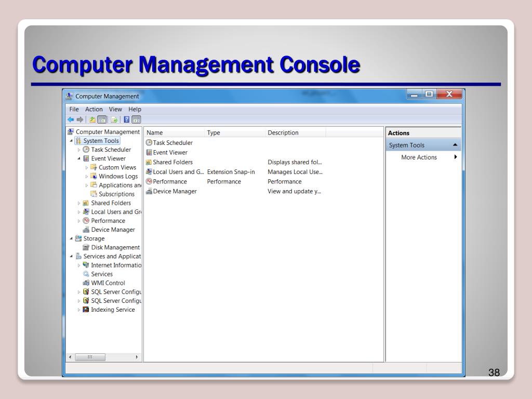Viewport: 532px width, 399px height.
Task: Open the File menu
Action: (x=74, y=109)
